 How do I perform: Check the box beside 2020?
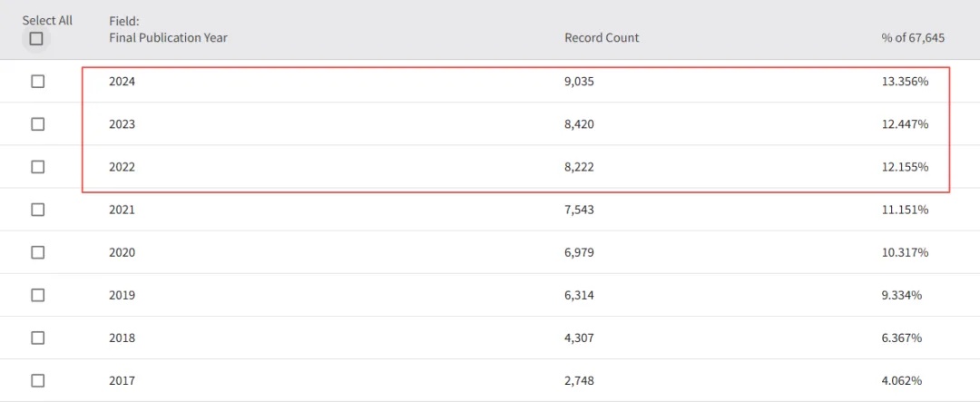click(37, 252)
